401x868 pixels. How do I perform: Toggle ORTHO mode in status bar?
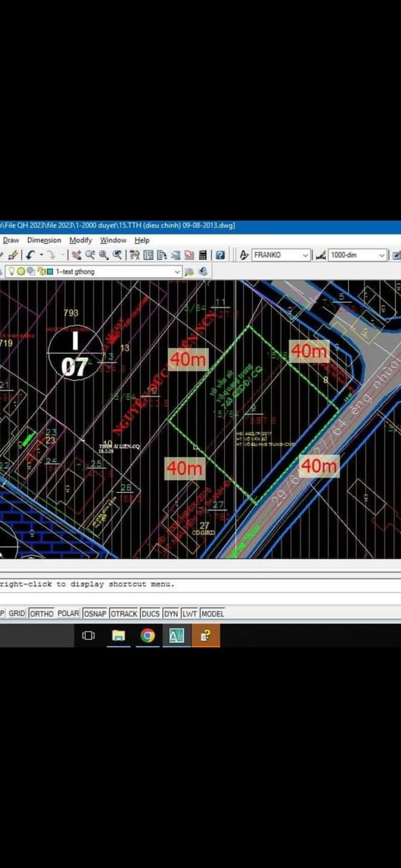(41, 613)
